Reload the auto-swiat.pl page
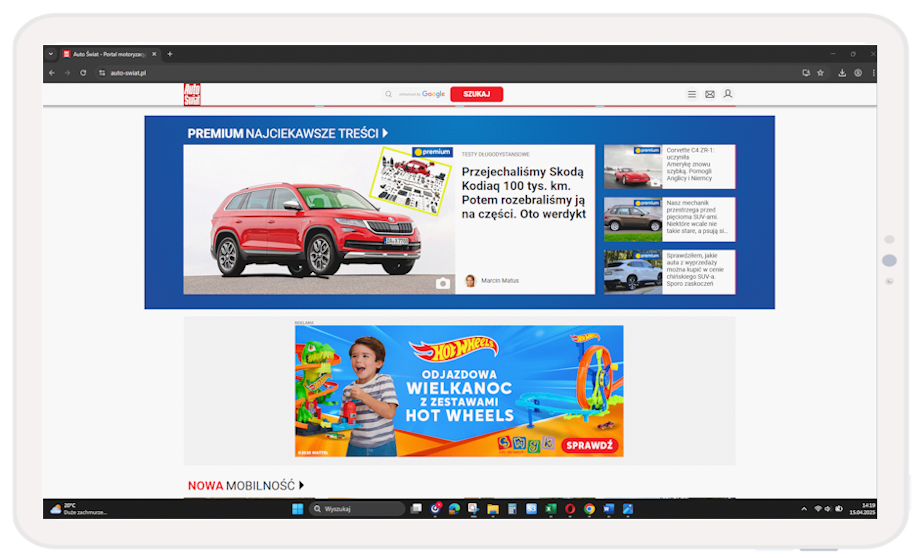 point(83,73)
